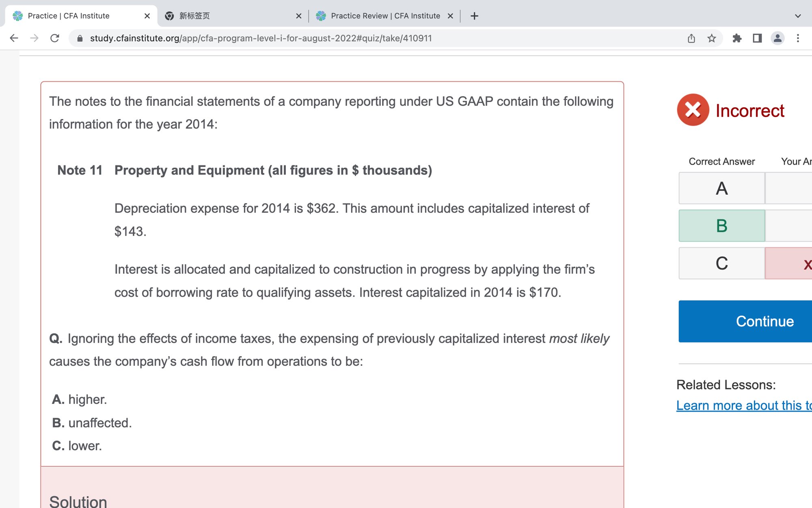Click answer option A box
This screenshot has height=508, width=812.
click(721, 188)
